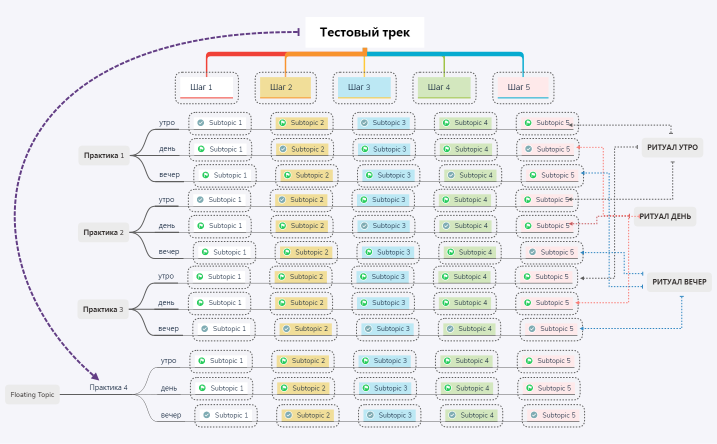This screenshot has width=717, height=444.
Task: Select the central topic Тестовый трек
Action: pyautogui.click(x=364, y=32)
